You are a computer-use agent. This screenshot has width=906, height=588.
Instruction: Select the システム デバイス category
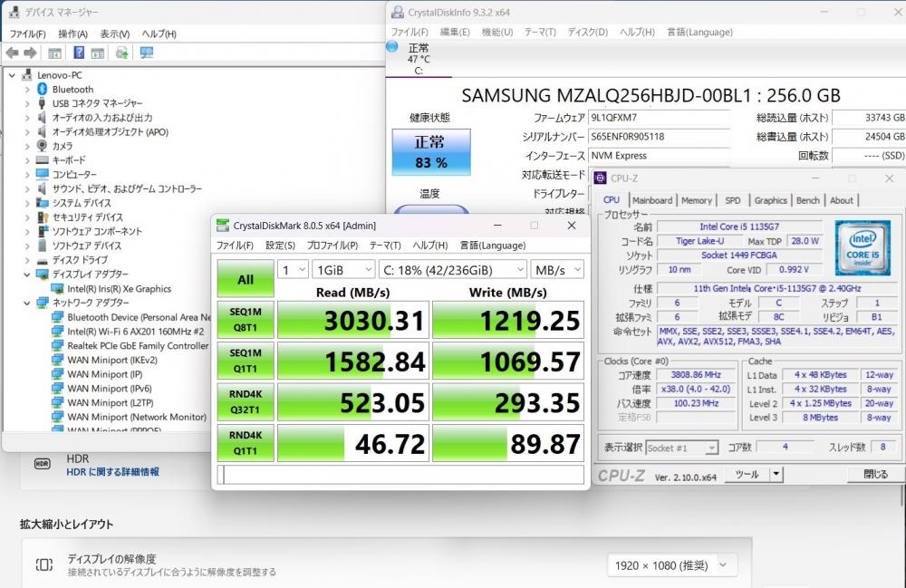(82, 203)
